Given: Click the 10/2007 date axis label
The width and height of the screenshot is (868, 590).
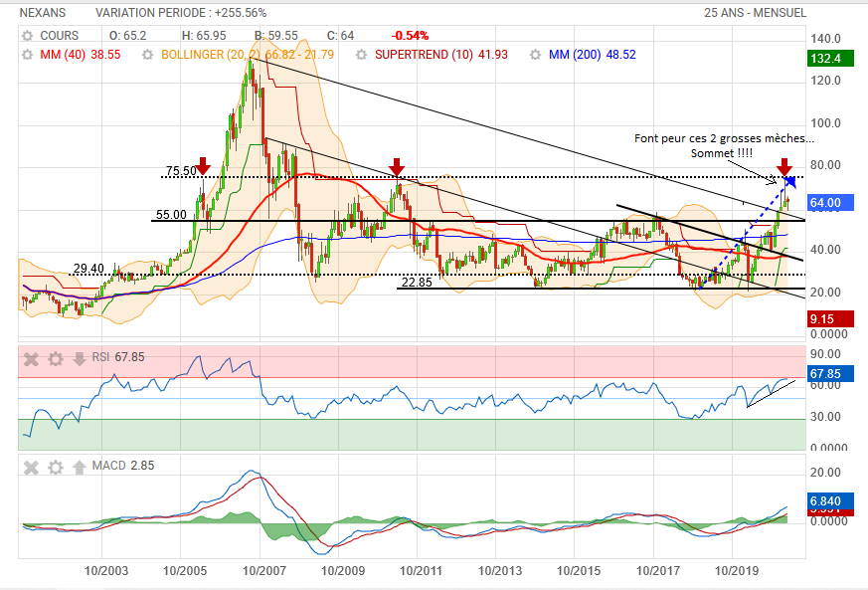Looking at the screenshot, I should (264, 571).
